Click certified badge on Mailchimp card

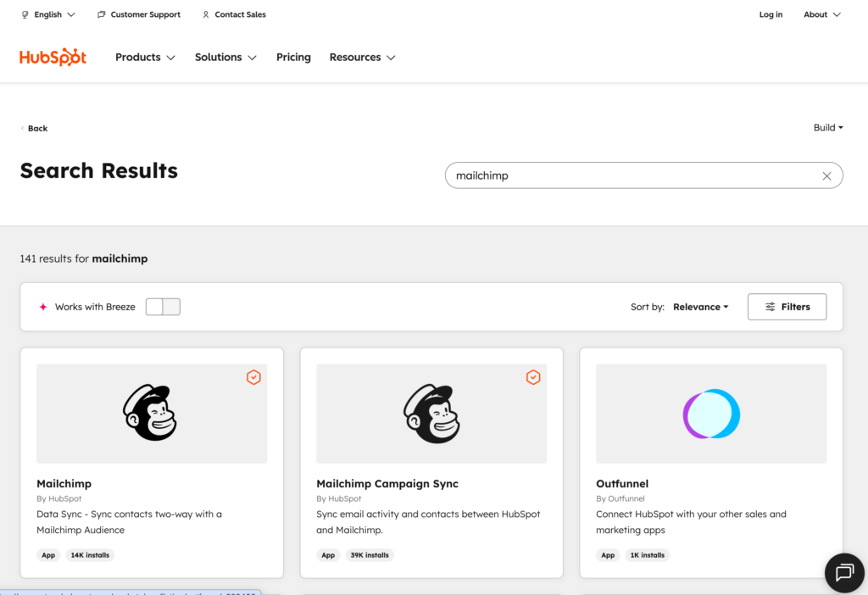(253, 377)
